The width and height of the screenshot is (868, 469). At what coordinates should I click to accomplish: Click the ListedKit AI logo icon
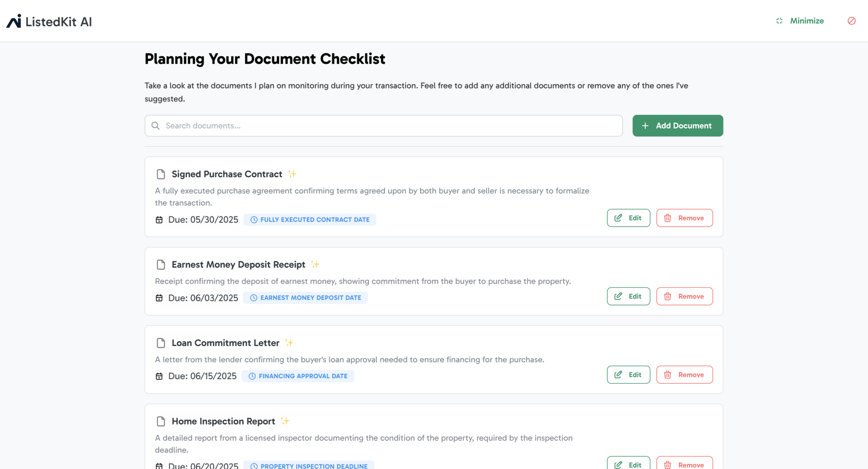click(14, 21)
